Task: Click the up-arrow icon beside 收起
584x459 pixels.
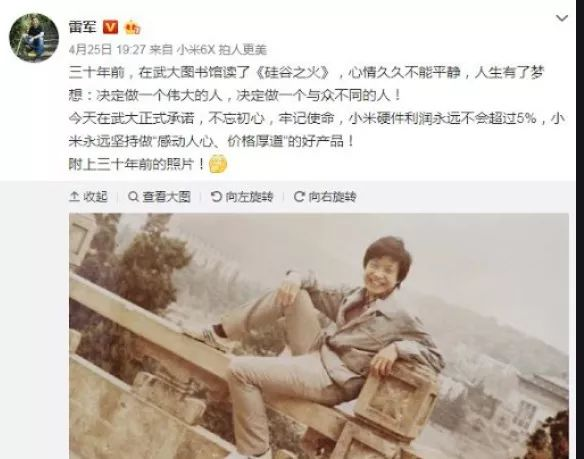Action: (x=74, y=196)
